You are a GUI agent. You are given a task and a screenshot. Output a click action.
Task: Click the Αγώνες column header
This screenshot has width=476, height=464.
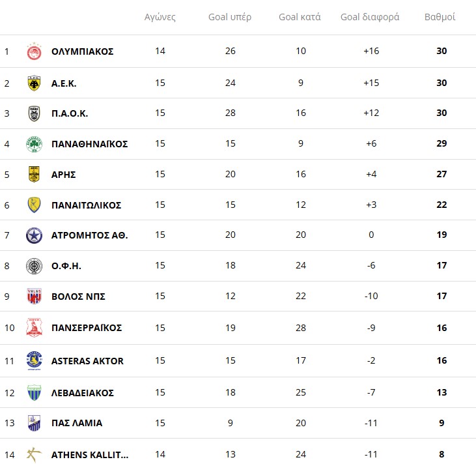pyautogui.click(x=160, y=17)
